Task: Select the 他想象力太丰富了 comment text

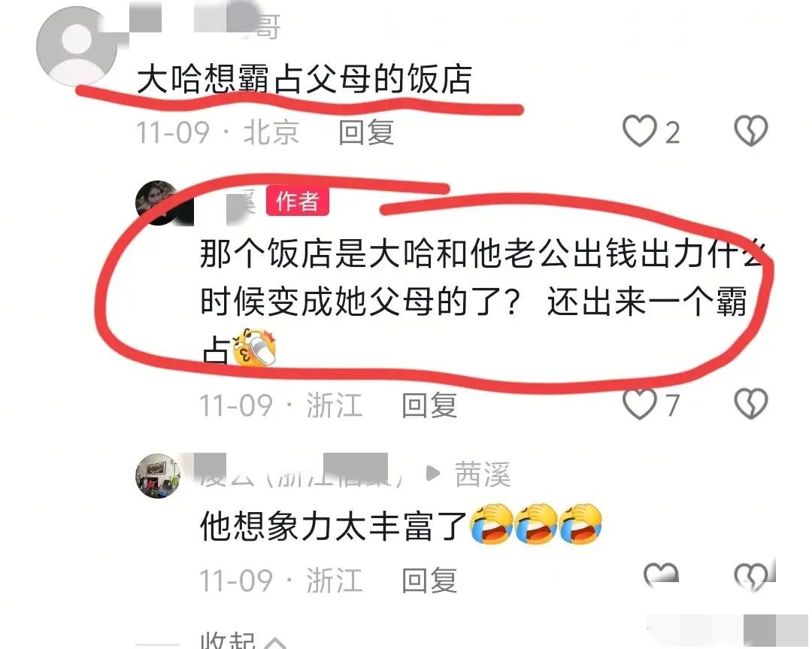Action: [x=334, y=526]
